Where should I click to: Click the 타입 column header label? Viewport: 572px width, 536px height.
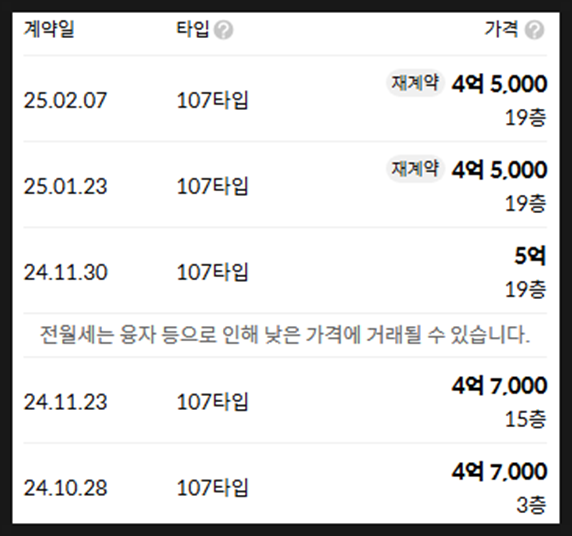(193, 29)
